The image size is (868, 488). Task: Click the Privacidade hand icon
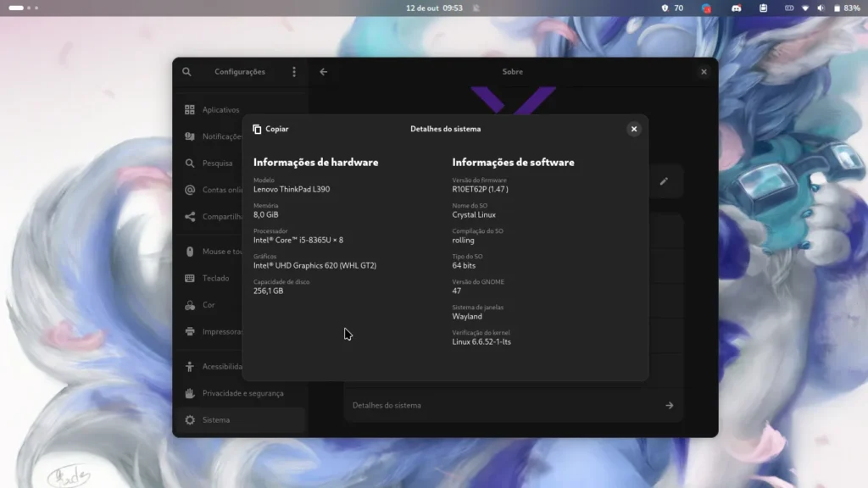(190, 393)
